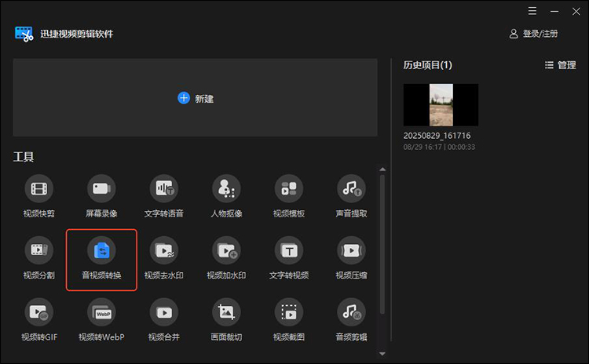Screen dimensions: 589x364
Task: Select the 视频转WebP converter tool
Action: (x=101, y=313)
